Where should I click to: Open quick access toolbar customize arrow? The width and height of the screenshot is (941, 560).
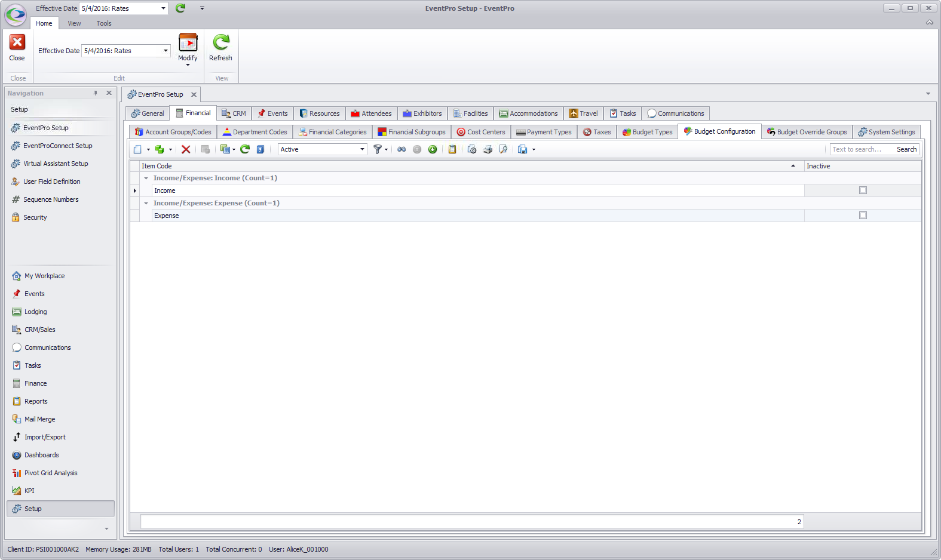(x=202, y=8)
